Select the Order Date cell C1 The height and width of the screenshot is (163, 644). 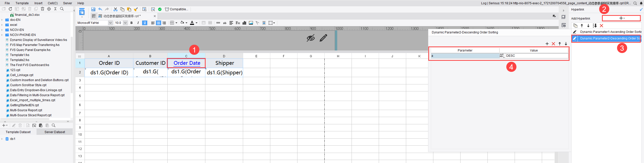(186, 63)
